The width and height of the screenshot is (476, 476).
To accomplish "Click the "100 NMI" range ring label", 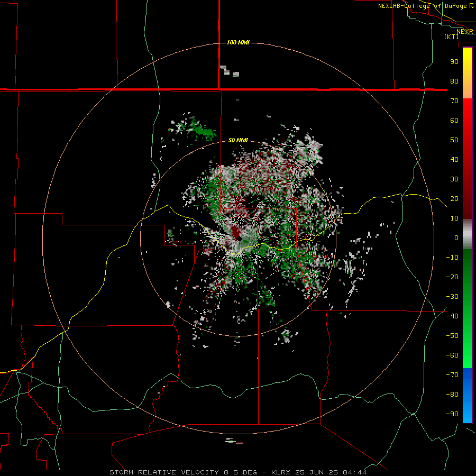I will point(238,42).
